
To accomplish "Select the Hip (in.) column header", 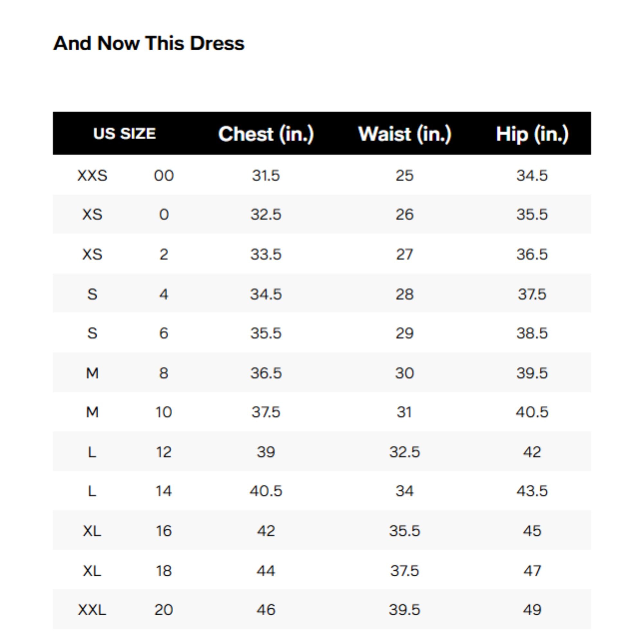I will point(532,134).
